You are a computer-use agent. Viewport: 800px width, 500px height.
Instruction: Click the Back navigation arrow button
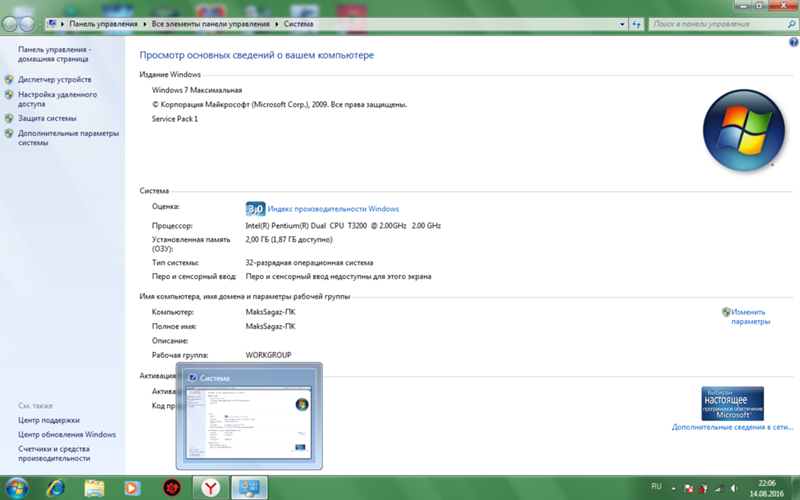click(x=10, y=23)
